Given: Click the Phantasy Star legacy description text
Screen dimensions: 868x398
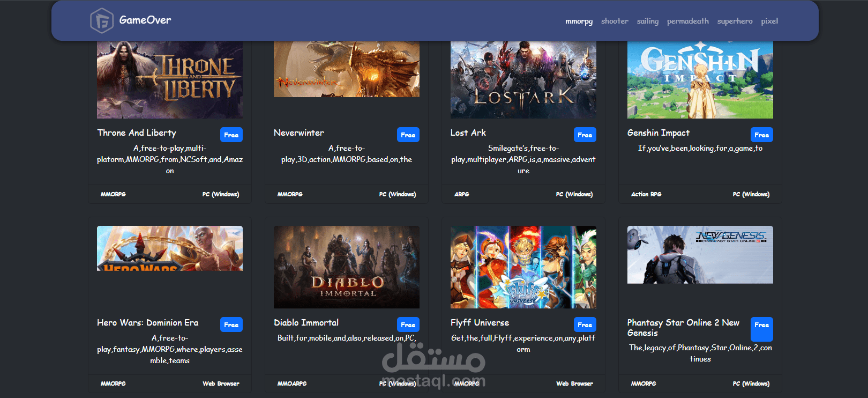Looking at the screenshot, I should coord(700,353).
